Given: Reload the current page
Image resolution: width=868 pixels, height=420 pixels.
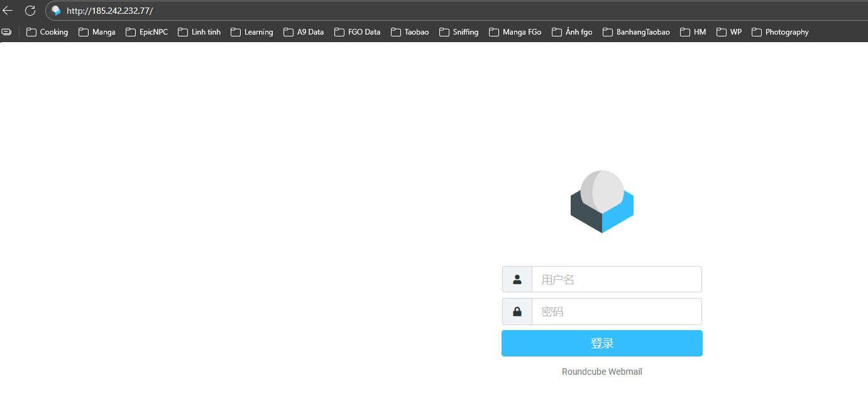Looking at the screenshot, I should point(30,11).
